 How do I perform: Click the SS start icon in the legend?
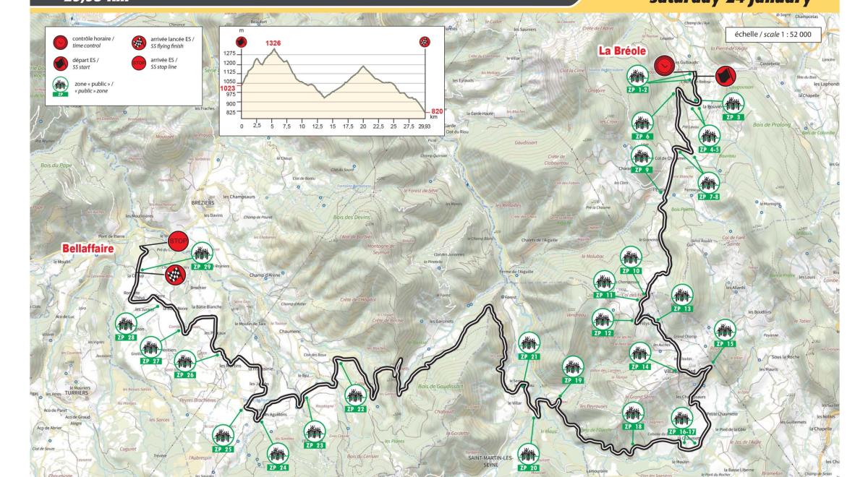(x=59, y=62)
